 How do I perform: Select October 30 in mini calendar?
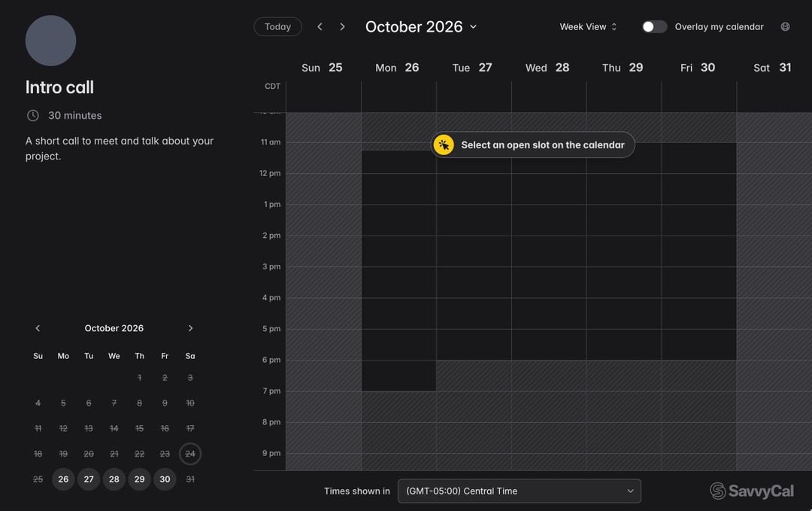coord(165,479)
